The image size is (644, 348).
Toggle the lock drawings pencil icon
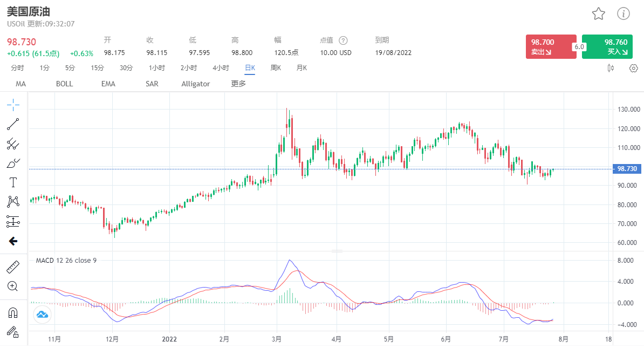[13, 331]
